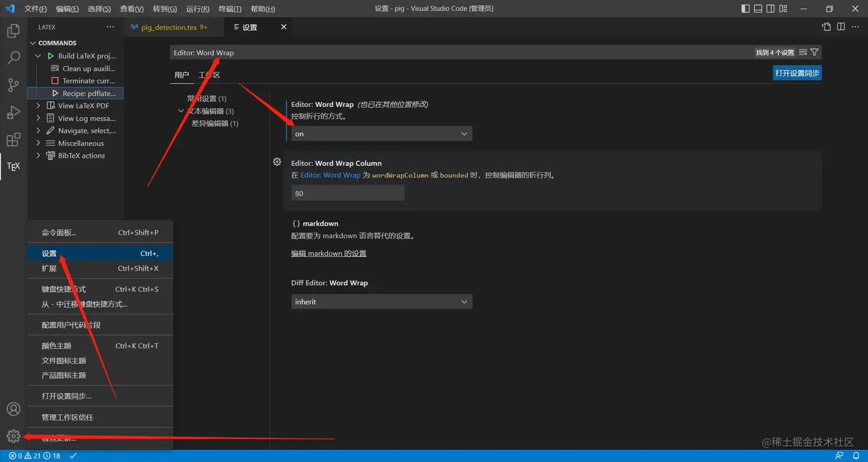Click the errors and warnings status indicator

pyautogui.click(x=34, y=456)
